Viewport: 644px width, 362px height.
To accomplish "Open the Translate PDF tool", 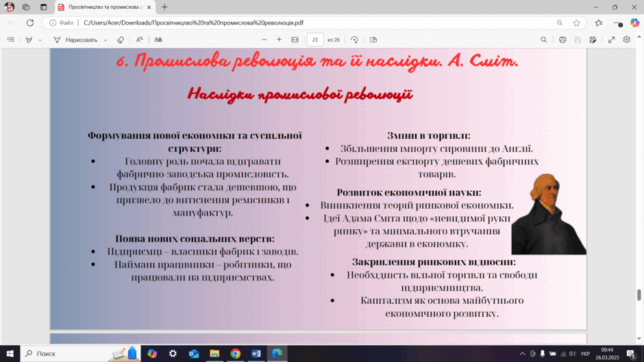I will point(158,40).
